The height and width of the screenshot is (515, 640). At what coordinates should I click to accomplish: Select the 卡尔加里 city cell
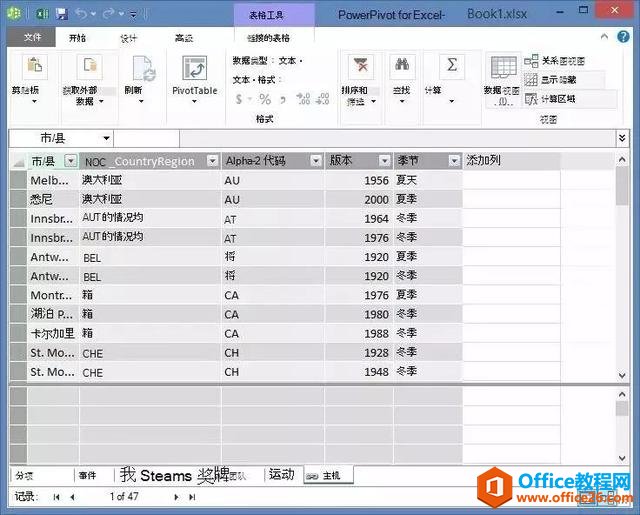(53, 333)
